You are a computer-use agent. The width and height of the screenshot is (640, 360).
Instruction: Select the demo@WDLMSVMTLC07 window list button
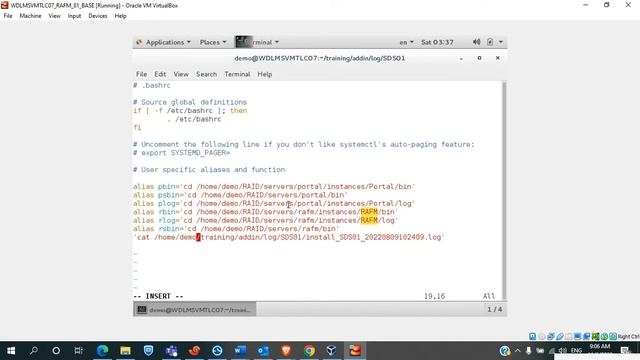tap(195, 310)
